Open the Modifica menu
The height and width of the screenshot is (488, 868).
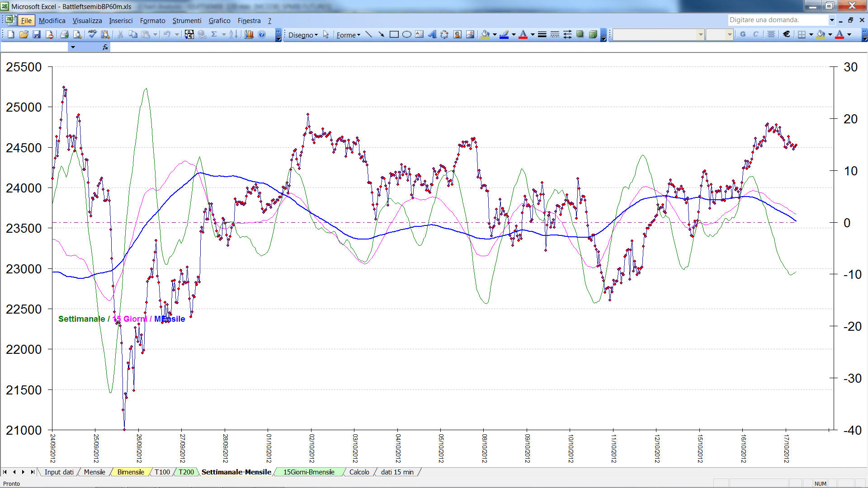[52, 20]
